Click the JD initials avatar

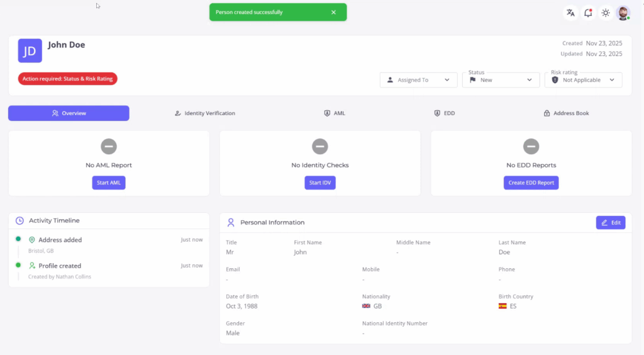(30, 51)
